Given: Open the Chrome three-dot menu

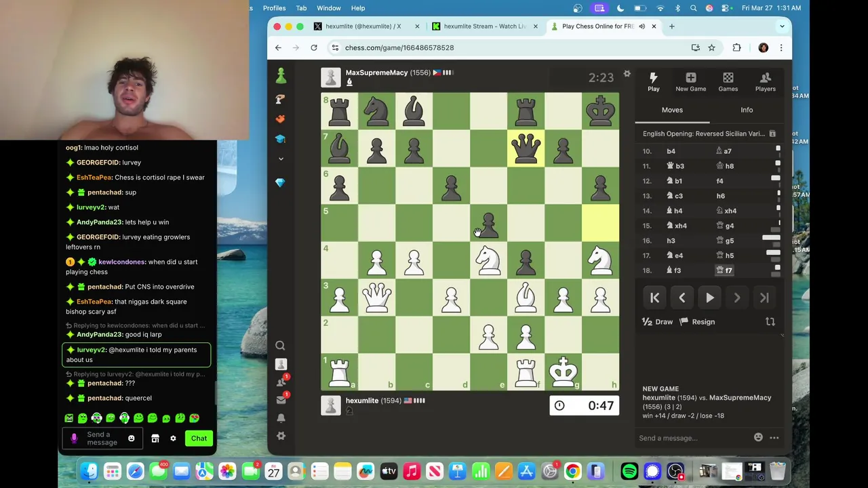Looking at the screenshot, I should [781, 47].
